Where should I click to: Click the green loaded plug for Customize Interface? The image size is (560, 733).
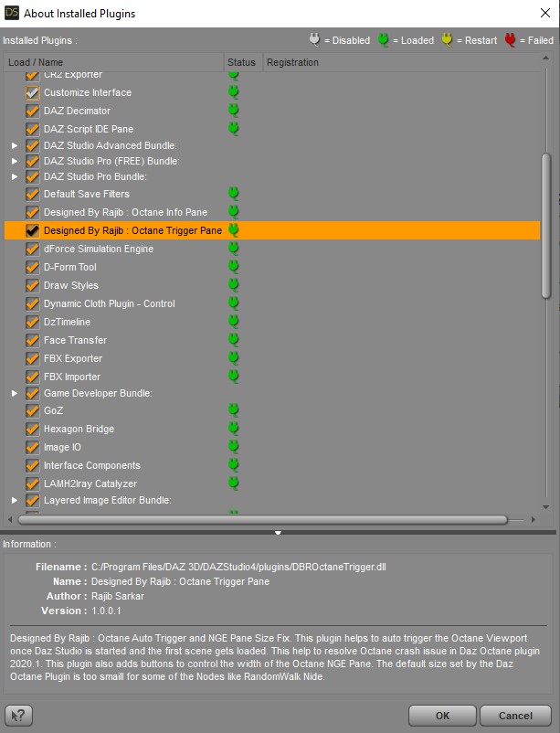233,92
